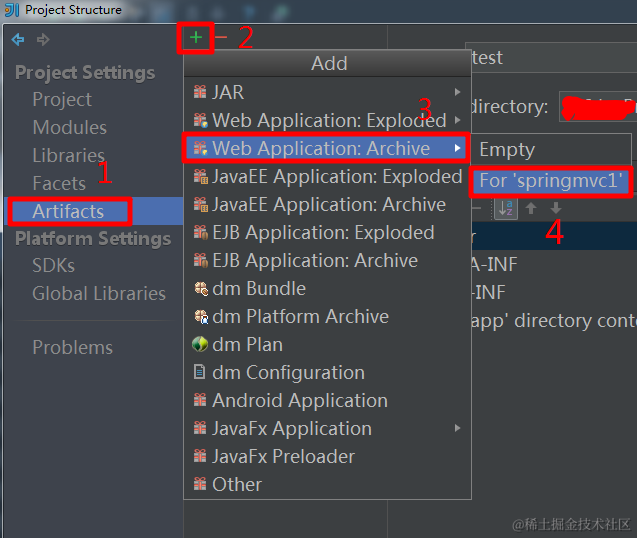Click the icon beside EJB Application: Exploded
Image resolution: width=637 pixels, height=538 pixels.
[200, 232]
